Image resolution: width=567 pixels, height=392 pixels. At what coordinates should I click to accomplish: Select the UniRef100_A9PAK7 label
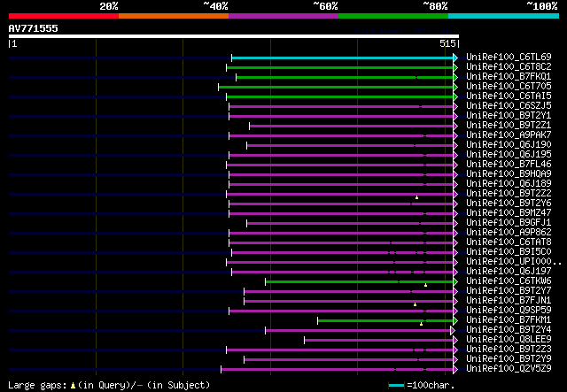coord(509,135)
